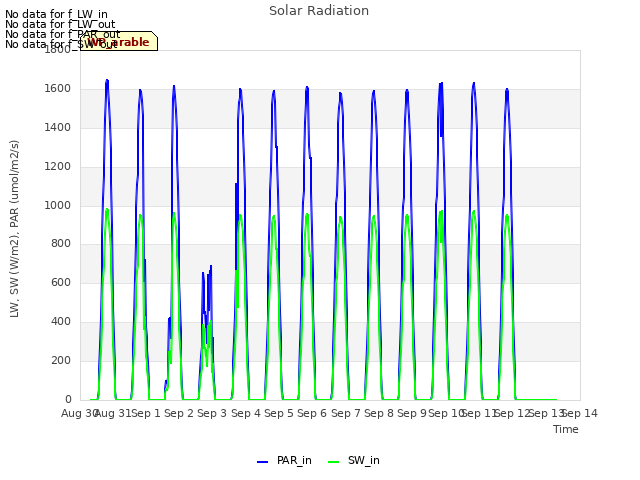Click the '600' y-axis tick label

tap(61, 282)
